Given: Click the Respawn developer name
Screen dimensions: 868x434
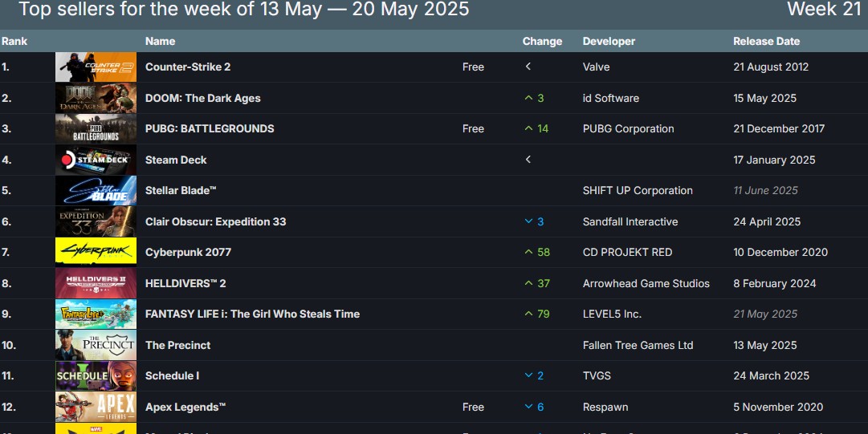Looking at the screenshot, I should point(605,408).
